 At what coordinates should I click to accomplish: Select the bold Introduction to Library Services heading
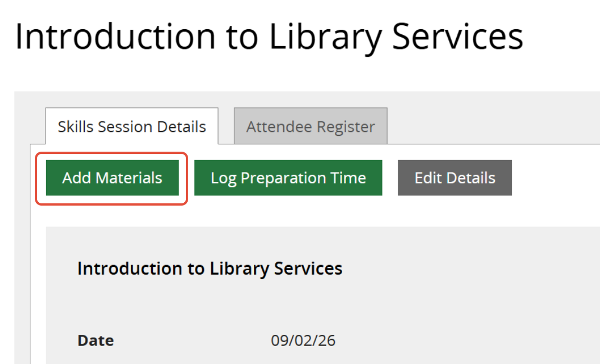point(210,269)
